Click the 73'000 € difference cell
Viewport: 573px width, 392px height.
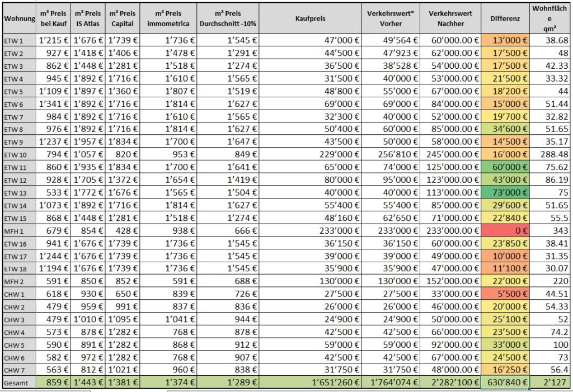pyautogui.click(x=505, y=192)
